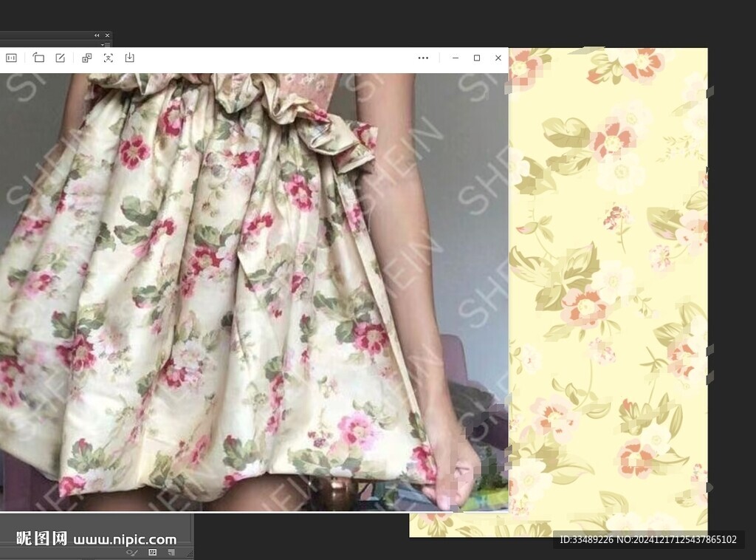756x560 pixels.
Task: Rotate the image with the rotate icon
Action: tap(38, 58)
